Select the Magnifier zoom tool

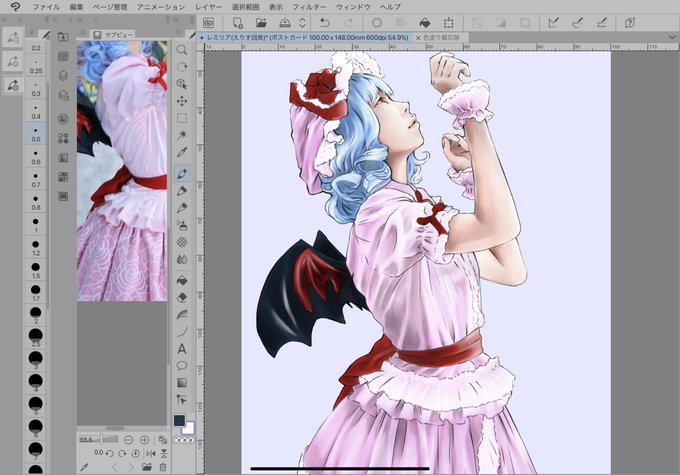coord(182,49)
